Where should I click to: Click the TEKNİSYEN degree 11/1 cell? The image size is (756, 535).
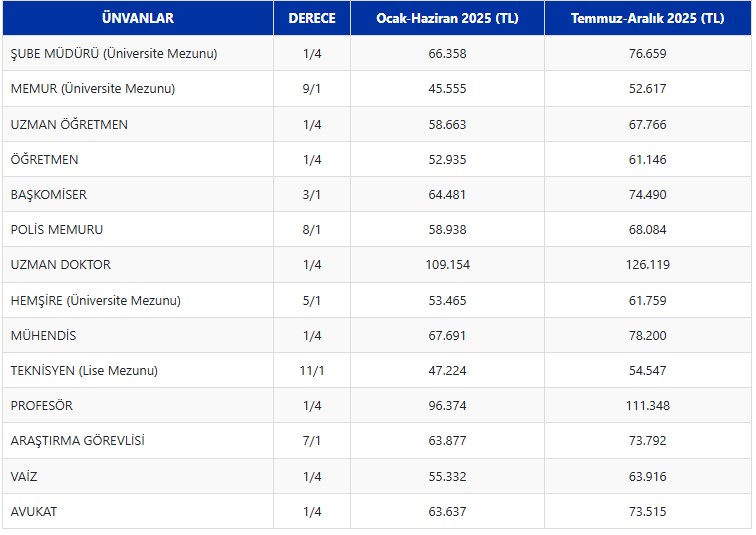tap(312, 371)
